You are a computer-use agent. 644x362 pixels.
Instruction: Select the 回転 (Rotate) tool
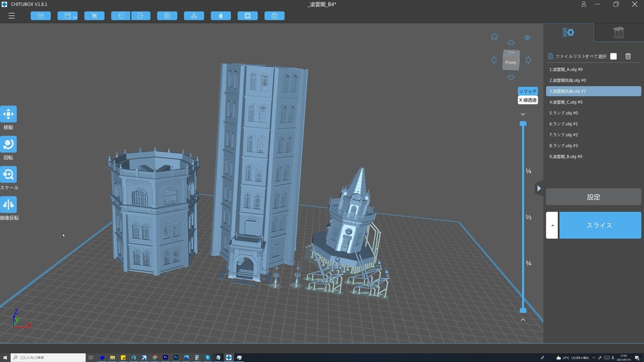pos(9,145)
